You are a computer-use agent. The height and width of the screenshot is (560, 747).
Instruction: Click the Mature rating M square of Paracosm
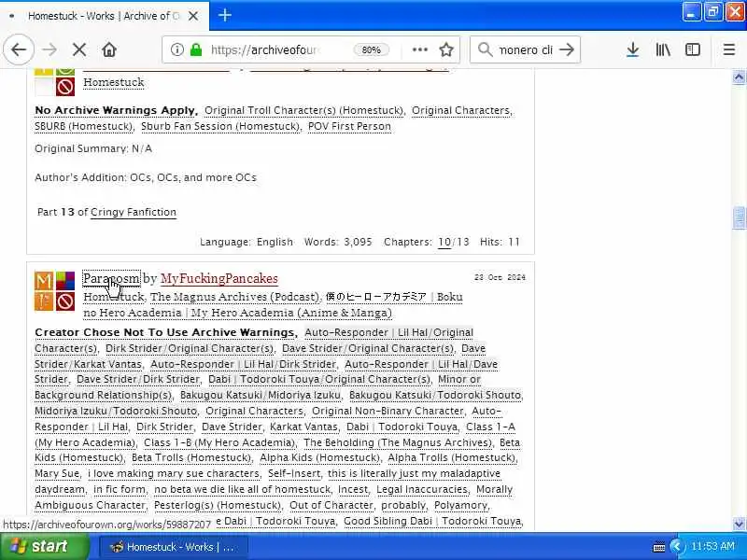44,281
